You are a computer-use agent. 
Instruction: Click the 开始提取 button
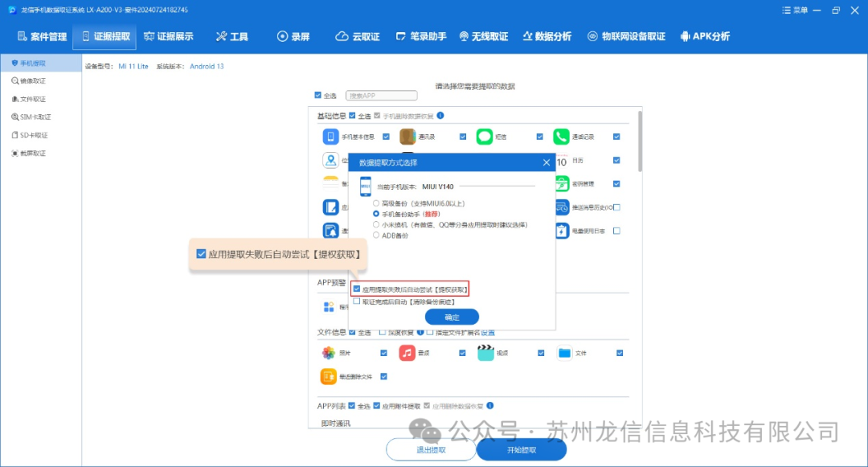coord(522,450)
